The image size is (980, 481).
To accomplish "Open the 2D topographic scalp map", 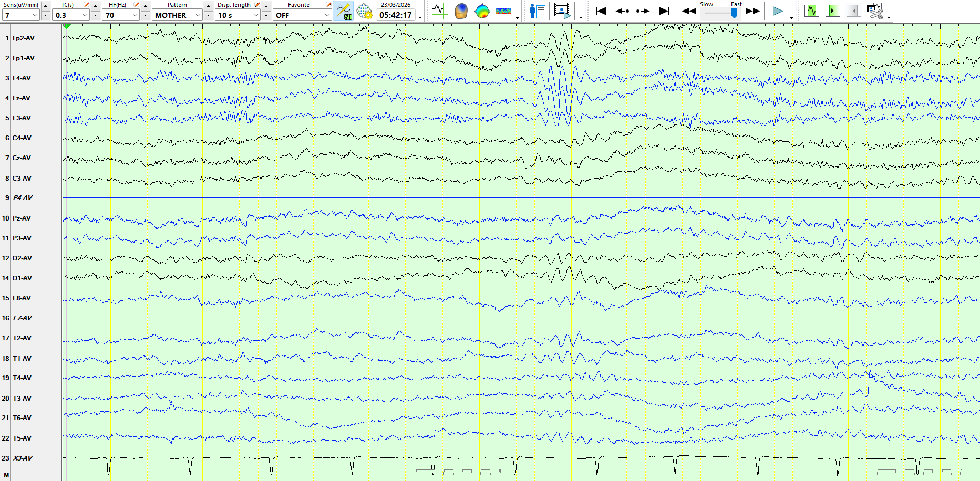I will click(x=482, y=11).
